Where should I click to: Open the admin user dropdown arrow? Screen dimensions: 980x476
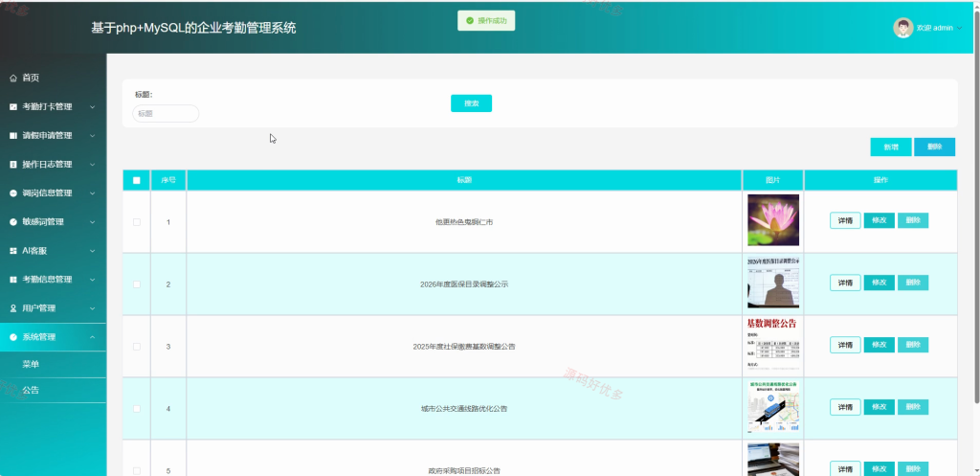click(959, 28)
